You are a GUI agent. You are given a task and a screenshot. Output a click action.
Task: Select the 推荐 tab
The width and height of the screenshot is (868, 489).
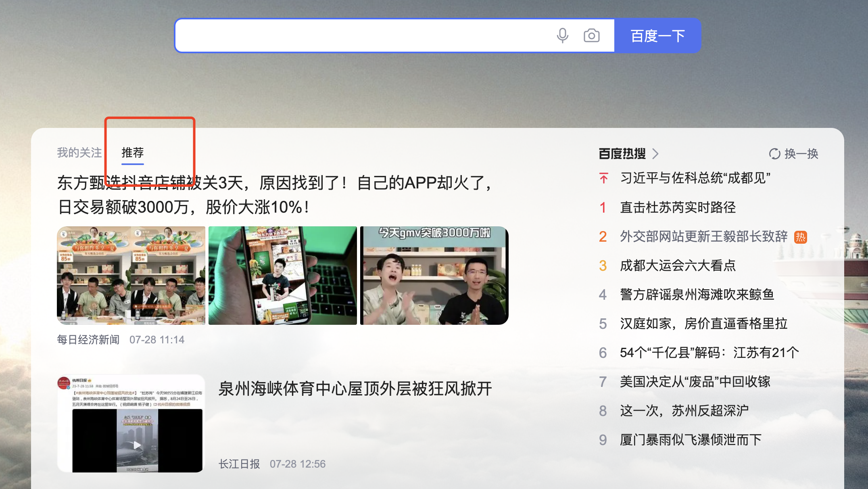click(x=133, y=153)
